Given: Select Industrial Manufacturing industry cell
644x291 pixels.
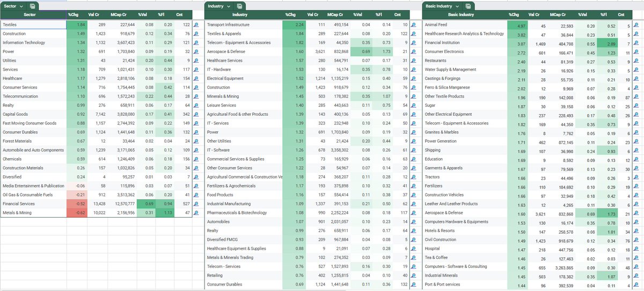Looking at the screenshot, I should coord(244,204).
